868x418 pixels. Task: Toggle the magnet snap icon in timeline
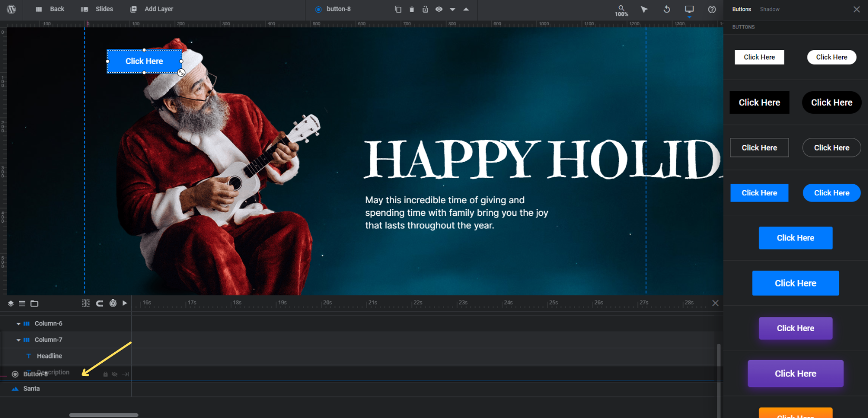[x=100, y=303]
